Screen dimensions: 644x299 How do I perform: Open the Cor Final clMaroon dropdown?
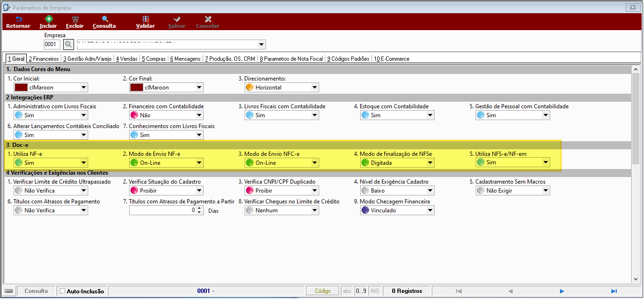pyautogui.click(x=199, y=87)
